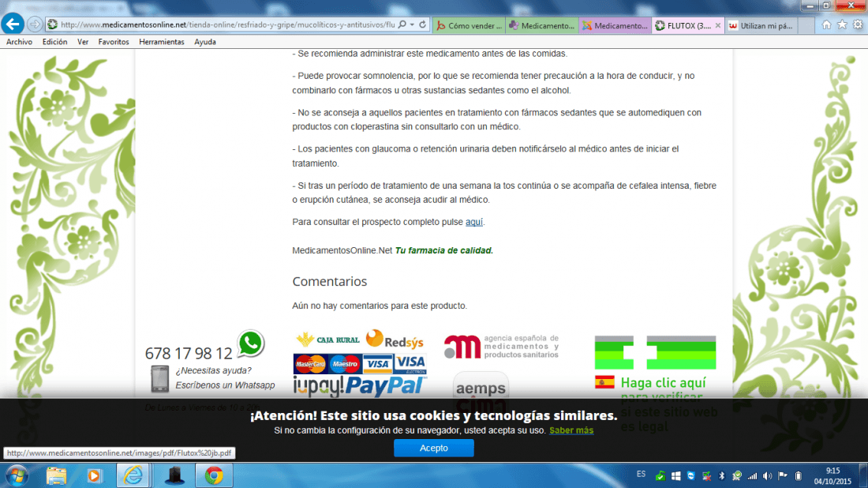
Task: Select Internet Explorer in the taskbar
Action: pos(133,476)
